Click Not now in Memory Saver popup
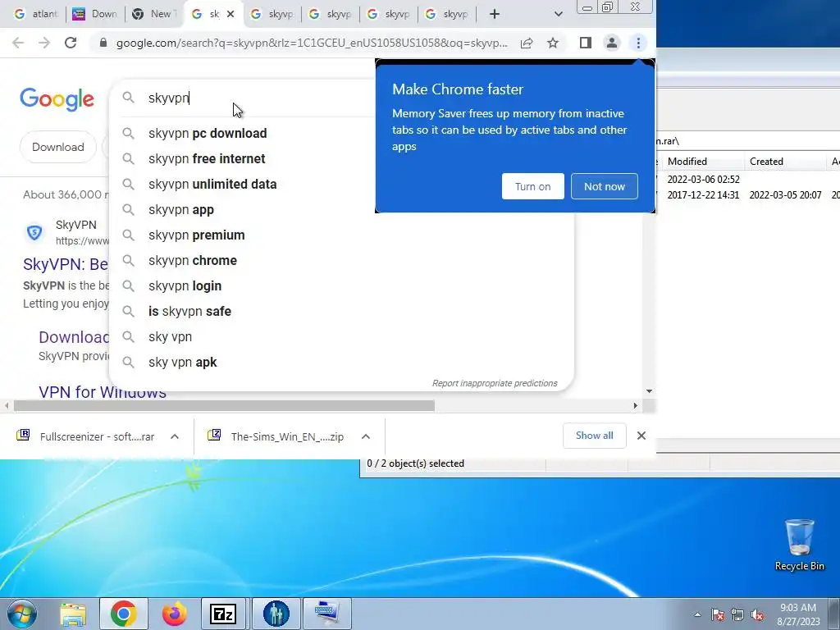This screenshot has height=630, width=840. (x=605, y=186)
